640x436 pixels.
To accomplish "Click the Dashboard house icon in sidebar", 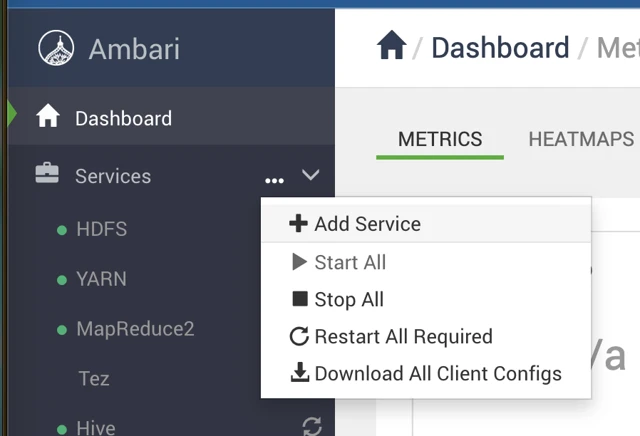I will pos(48,116).
